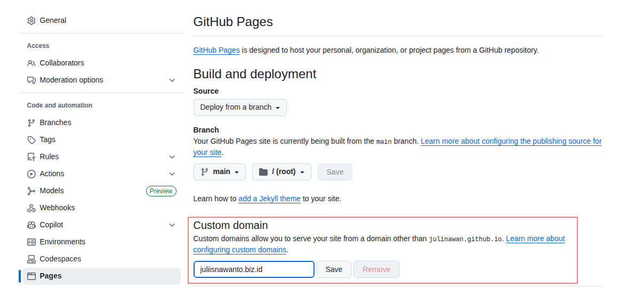Click the Webhooks icon
This screenshot has height=288, width=644.
31,208
